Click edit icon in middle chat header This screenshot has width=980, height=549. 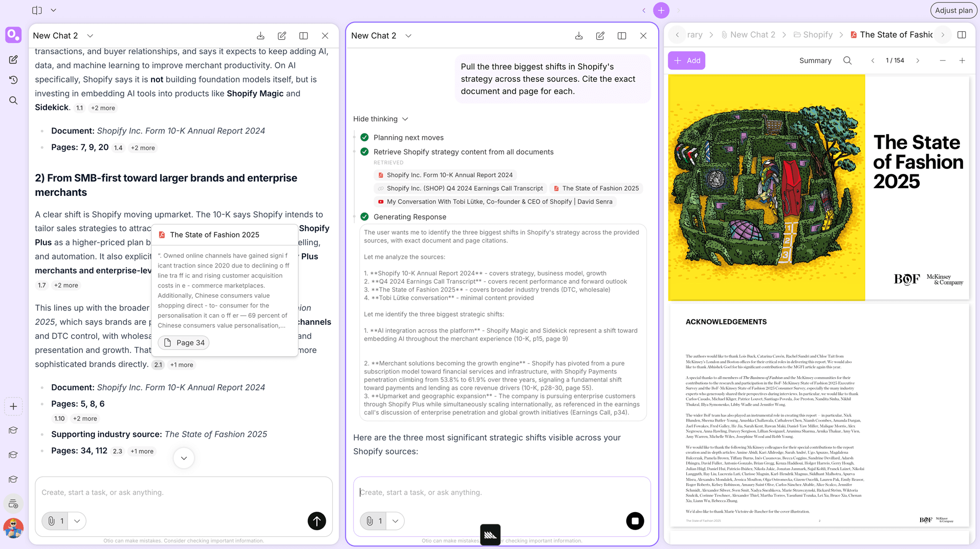click(600, 36)
